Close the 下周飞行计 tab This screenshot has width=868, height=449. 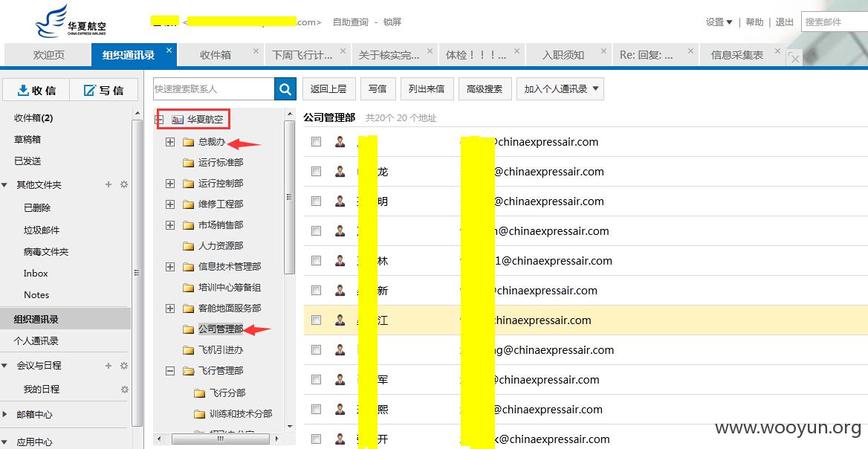pos(343,51)
